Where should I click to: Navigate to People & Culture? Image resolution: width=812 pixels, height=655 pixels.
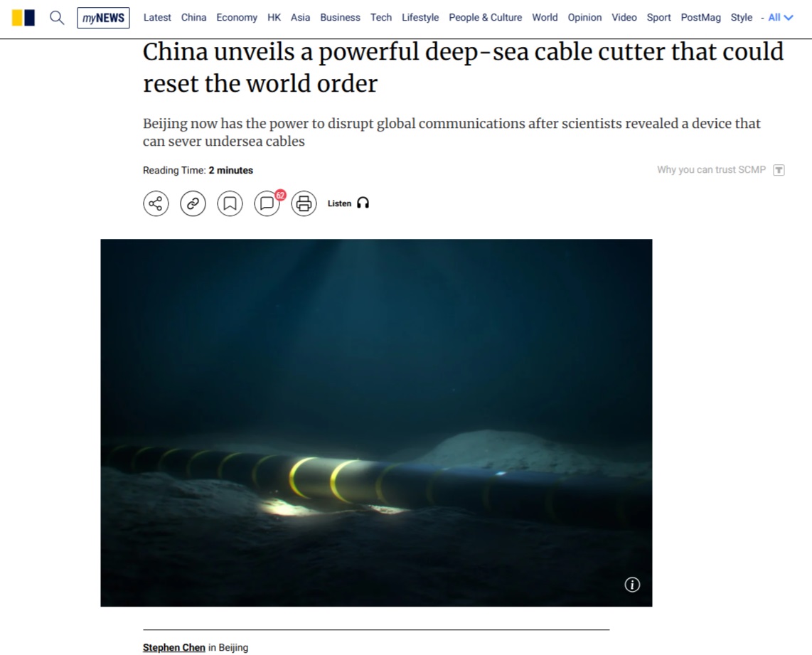485,18
